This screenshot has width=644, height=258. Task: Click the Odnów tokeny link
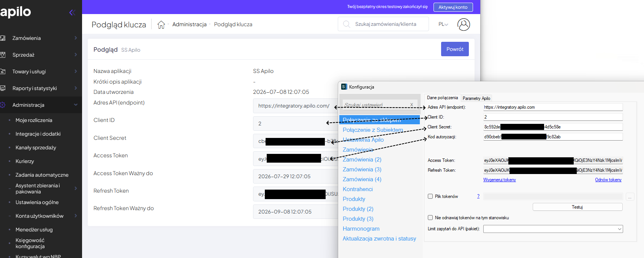pos(608,180)
